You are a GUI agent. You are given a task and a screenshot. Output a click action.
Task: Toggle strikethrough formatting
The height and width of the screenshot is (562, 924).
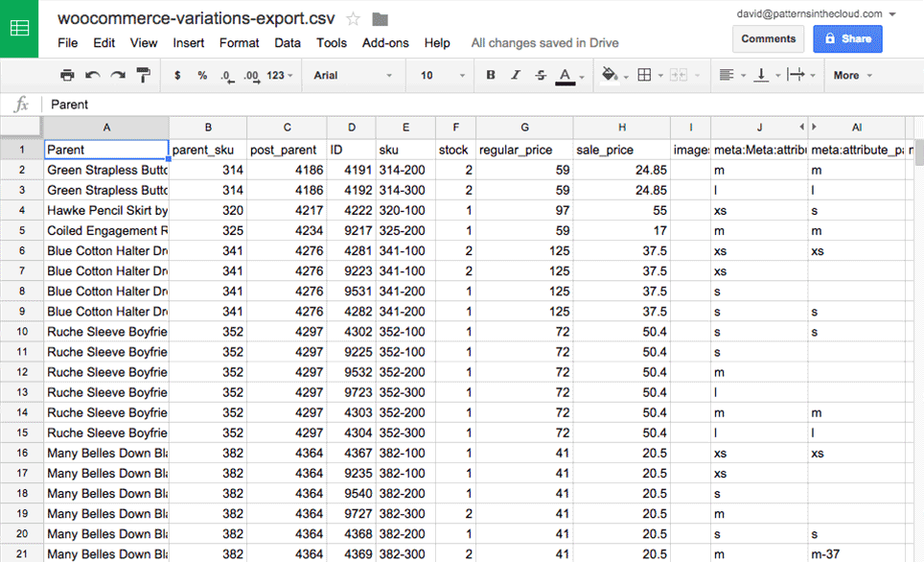point(541,75)
